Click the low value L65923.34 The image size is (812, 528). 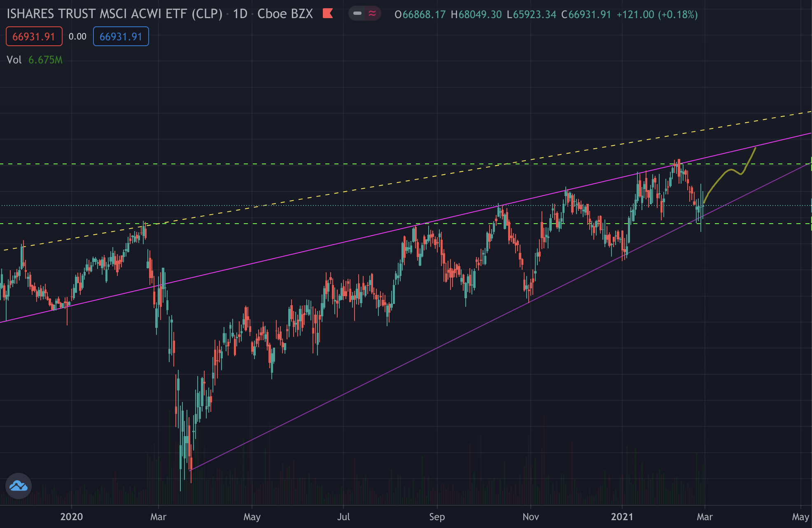click(x=532, y=14)
